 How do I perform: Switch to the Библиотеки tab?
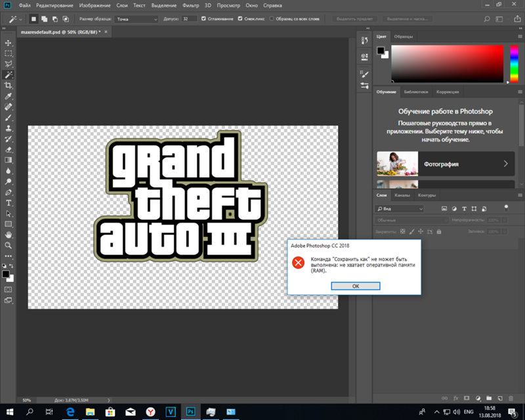pos(416,92)
